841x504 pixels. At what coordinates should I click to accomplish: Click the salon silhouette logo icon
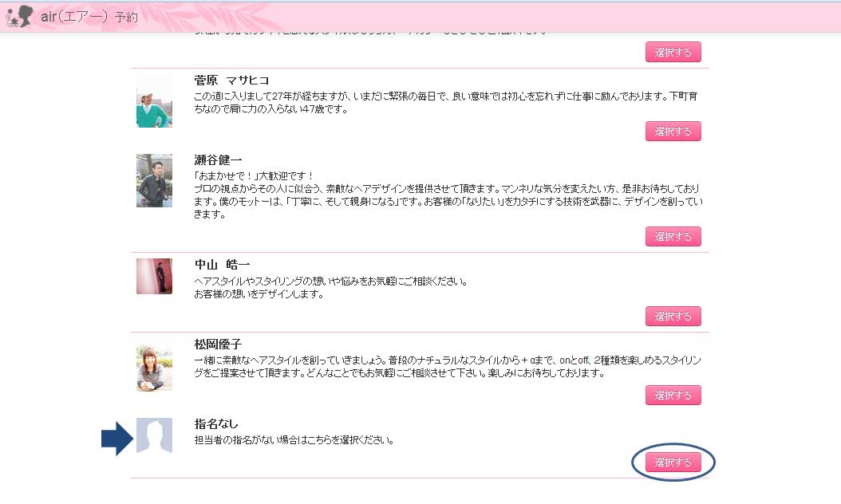[19, 16]
